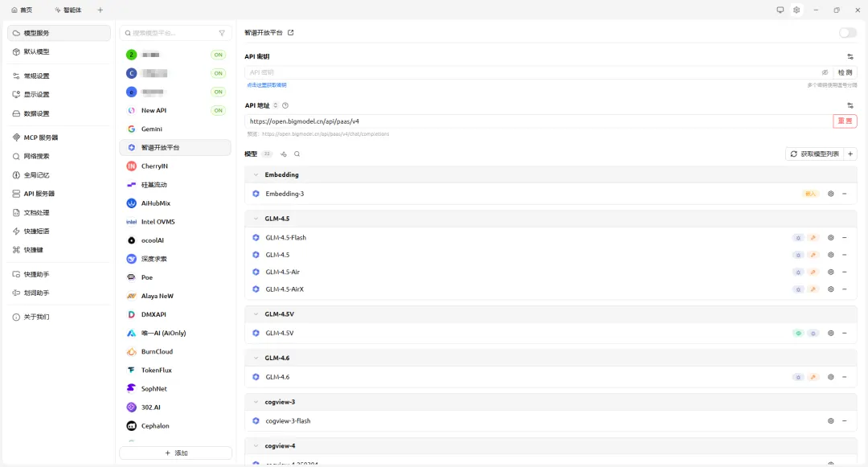Screen dimensions: 868x467
Task: Open 默认模型 settings section
Action: [x=59, y=51]
